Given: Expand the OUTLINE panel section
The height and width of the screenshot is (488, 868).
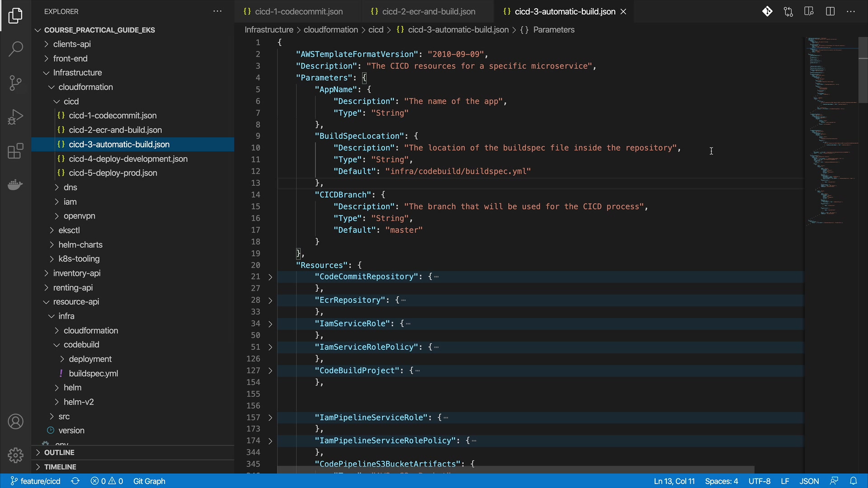Looking at the screenshot, I should click(x=59, y=452).
